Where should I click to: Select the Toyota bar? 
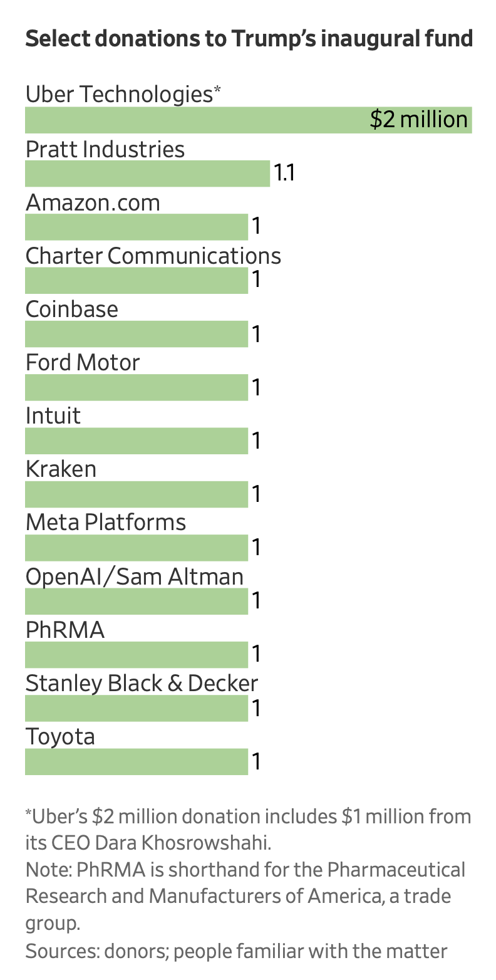(x=137, y=761)
